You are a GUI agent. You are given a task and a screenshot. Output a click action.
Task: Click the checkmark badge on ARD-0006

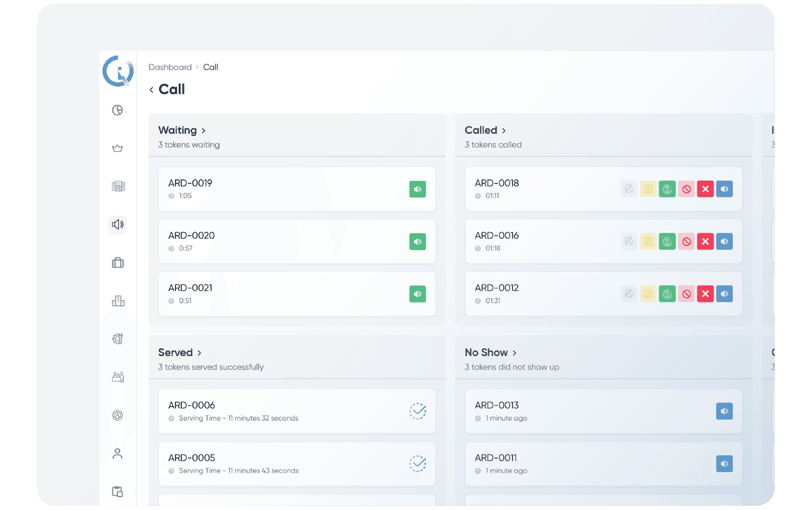[418, 411]
